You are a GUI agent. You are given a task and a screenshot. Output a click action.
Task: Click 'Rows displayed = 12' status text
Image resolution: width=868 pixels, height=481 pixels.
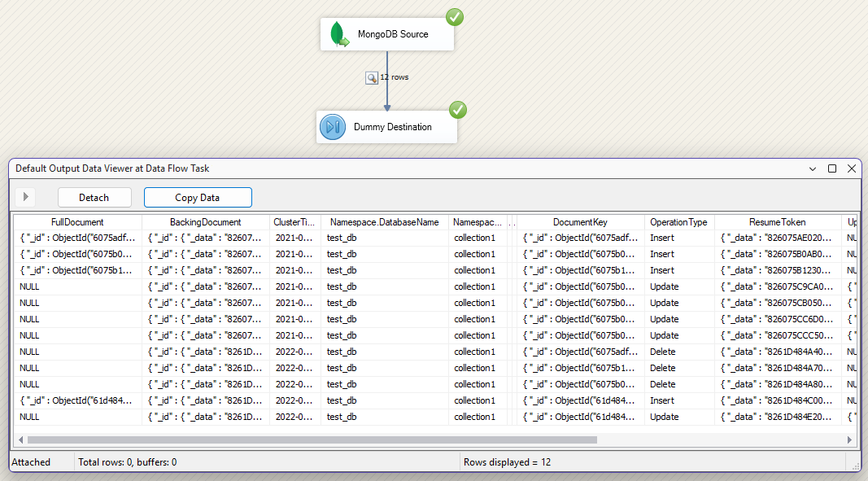[x=507, y=462]
